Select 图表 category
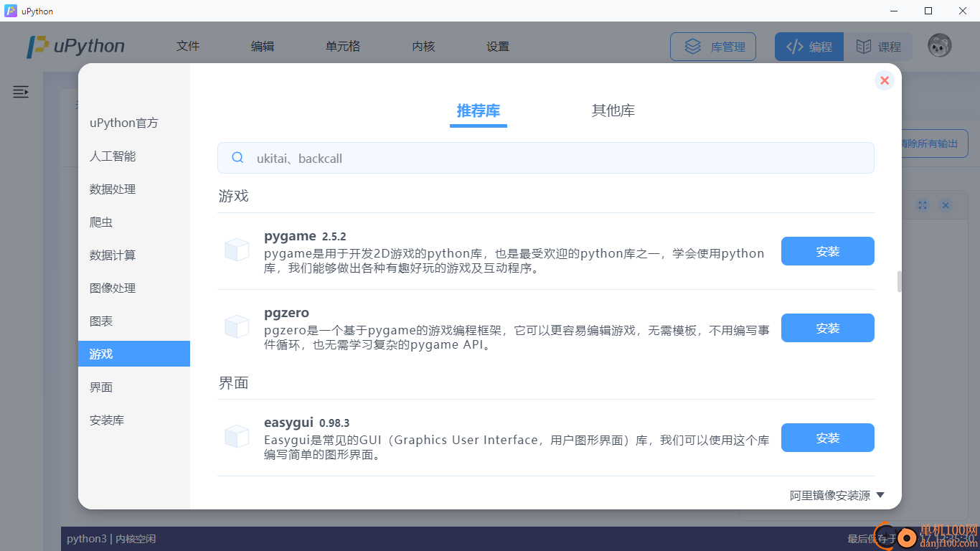Viewport: 980px width, 551px height. 134,321
